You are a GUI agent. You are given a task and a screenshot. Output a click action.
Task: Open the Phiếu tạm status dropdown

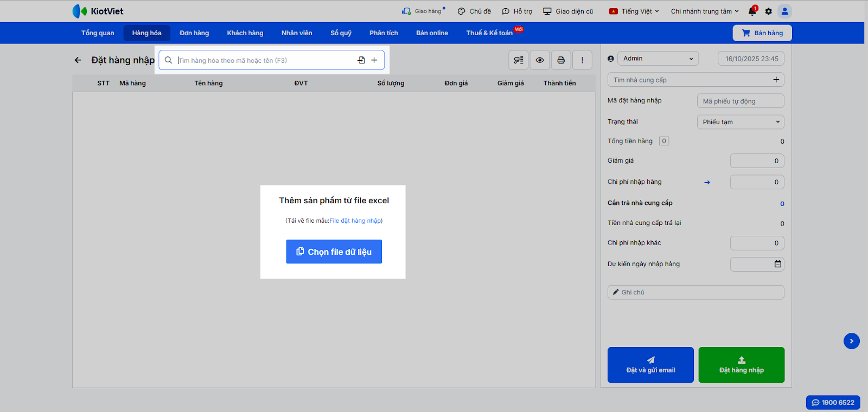coord(741,122)
